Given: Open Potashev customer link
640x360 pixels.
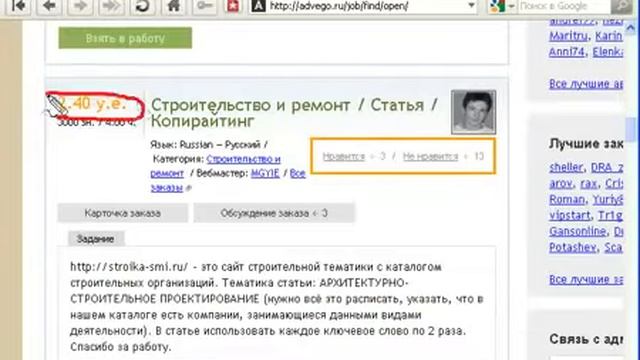Looking at the screenshot, I should [573, 247].
